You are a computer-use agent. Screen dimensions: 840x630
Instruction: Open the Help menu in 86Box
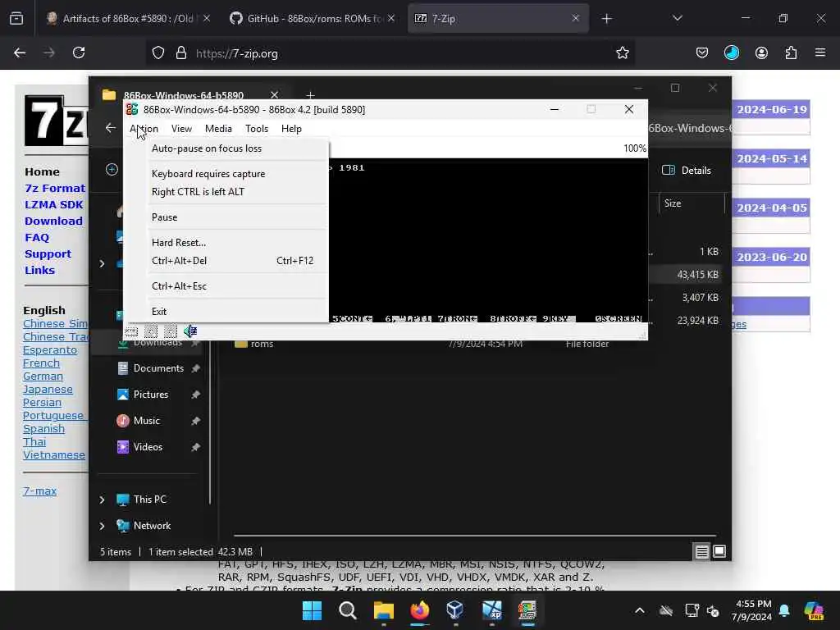(291, 129)
